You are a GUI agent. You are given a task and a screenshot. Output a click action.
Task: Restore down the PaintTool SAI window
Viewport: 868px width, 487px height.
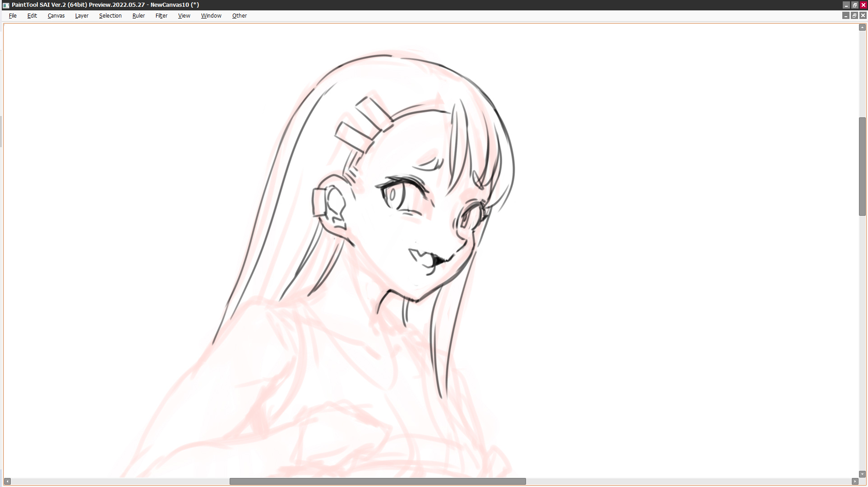click(x=855, y=5)
